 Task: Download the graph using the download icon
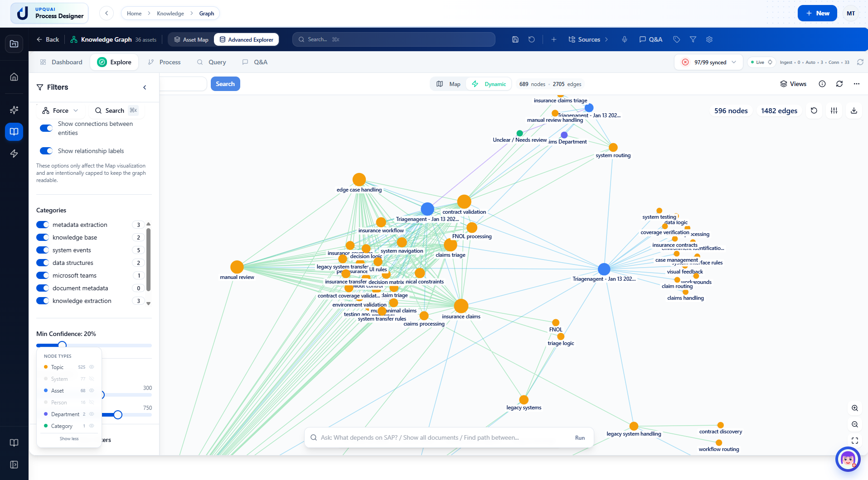click(855, 110)
